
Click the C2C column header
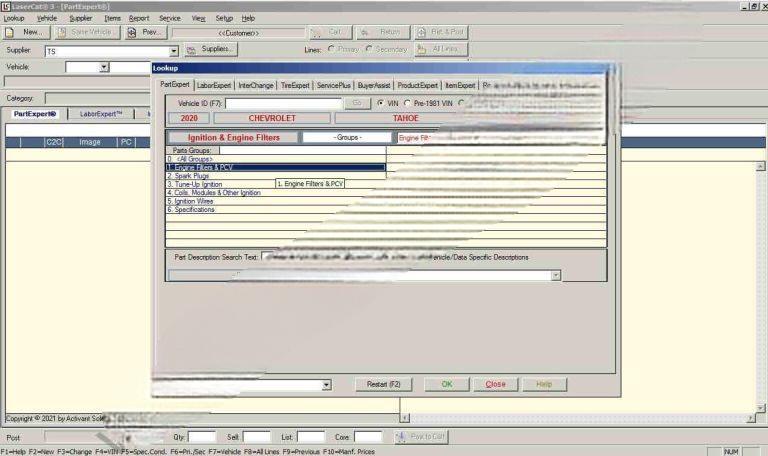(x=54, y=142)
